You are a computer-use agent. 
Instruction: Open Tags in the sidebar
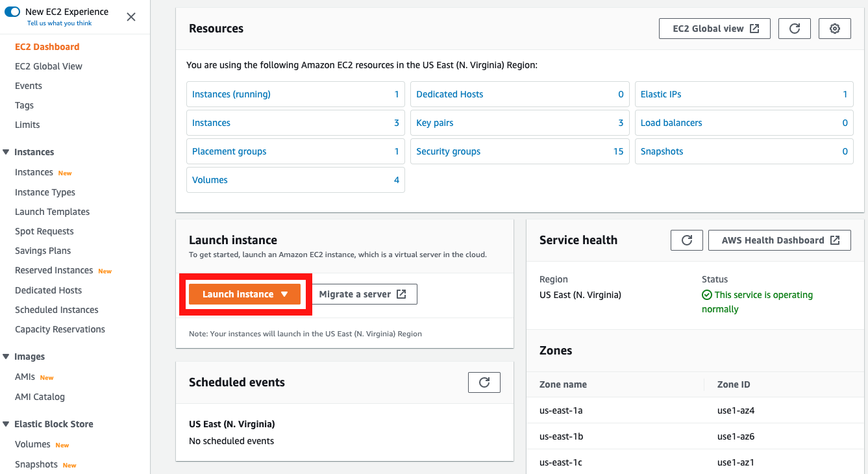pos(24,105)
